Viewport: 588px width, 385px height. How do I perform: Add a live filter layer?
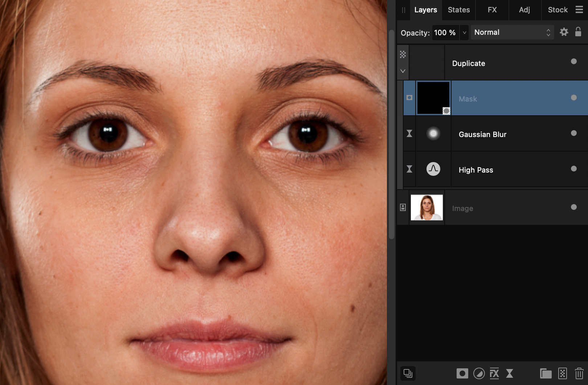[510, 373]
